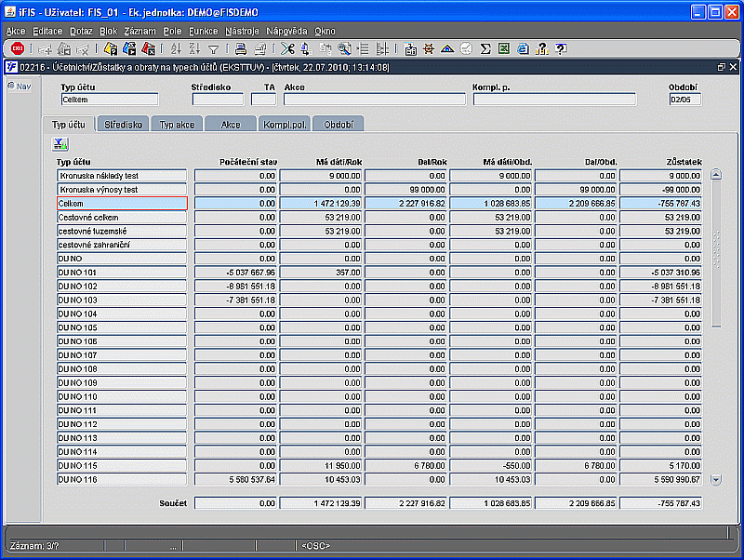The image size is (744, 560).
Task: Click the yellow triangle toolbar icon
Action: [447, 48]
